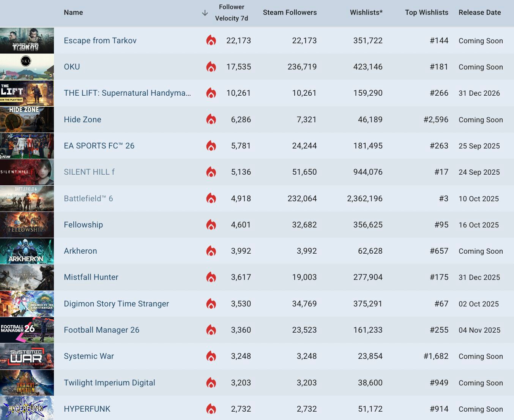The image size is (514, 420).
Task: Select velocity value 22,173 for Tarkov
Action: click(x=239, y=41)
